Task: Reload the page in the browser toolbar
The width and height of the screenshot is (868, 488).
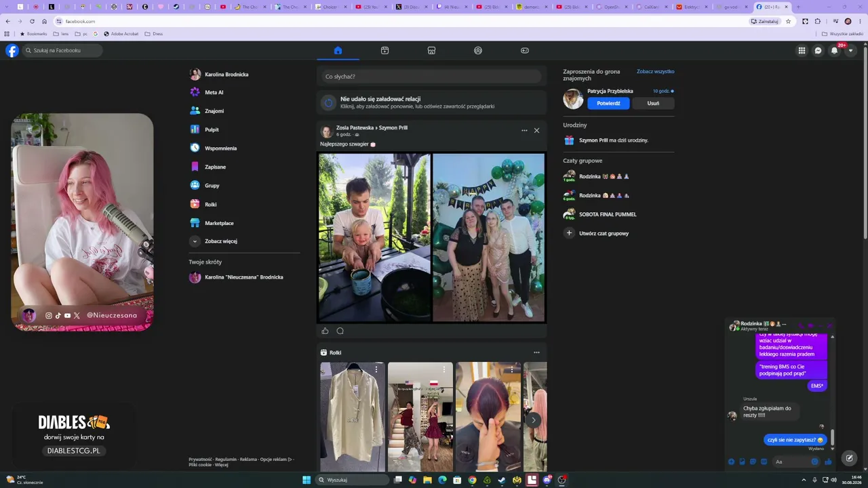Action: 32,21
